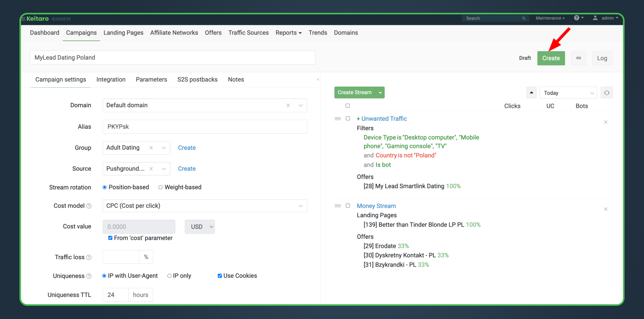The height and width of the screenshot is (319, 644).
Task: Click the Create Stream button
Action: pyautogui.click(x=355, y=92)
